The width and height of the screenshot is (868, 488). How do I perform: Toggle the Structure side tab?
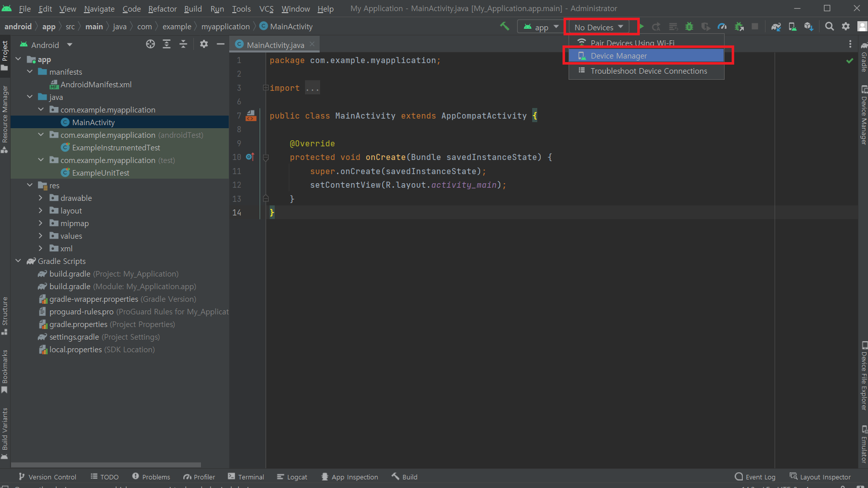point(5,316)
